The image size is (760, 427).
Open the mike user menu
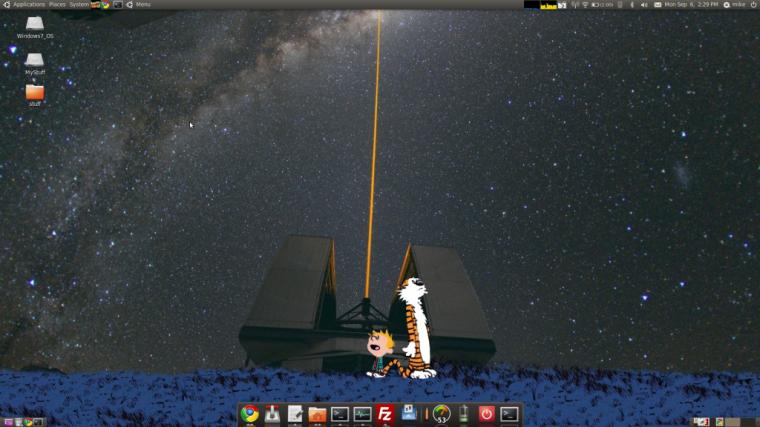tap(735, 4)
